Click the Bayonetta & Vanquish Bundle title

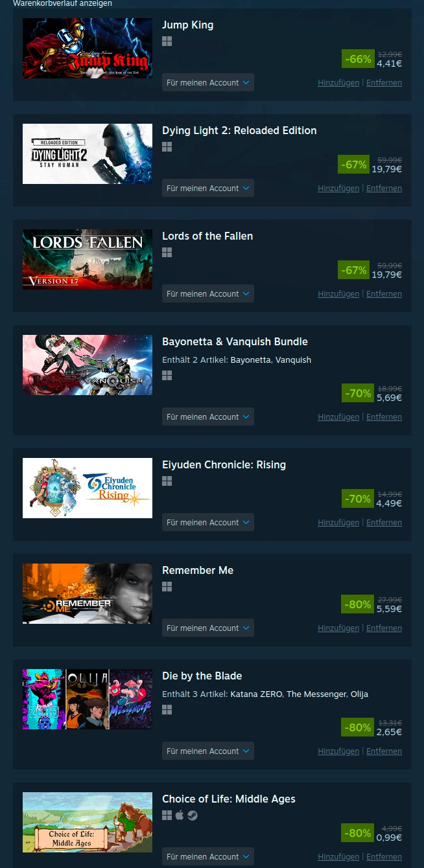click(235, 342)
